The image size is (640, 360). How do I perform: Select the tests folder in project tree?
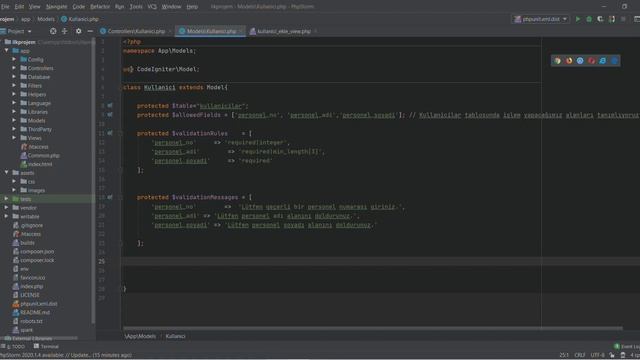point(25,199)
